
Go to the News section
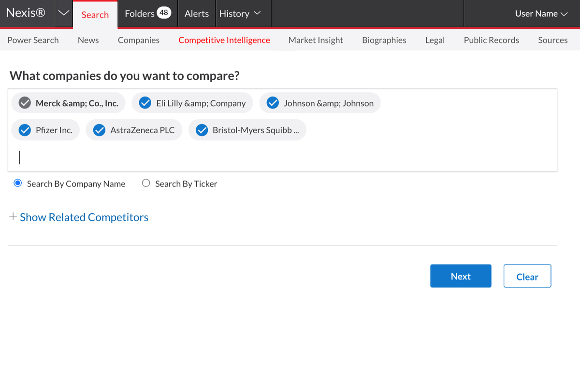tap(88, 40)
